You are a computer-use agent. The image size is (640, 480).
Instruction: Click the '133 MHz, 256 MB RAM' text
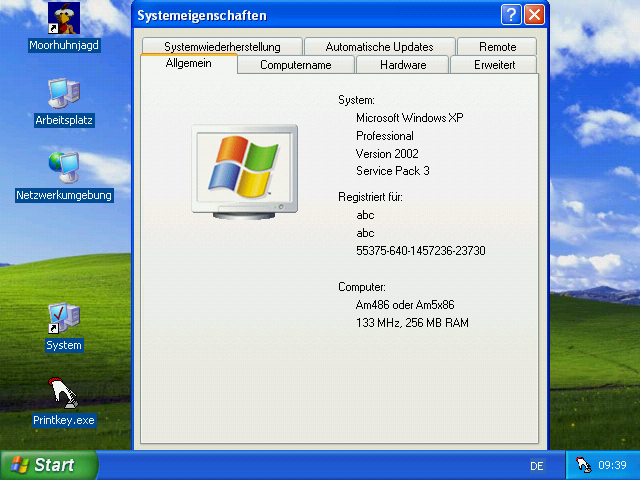412,323
